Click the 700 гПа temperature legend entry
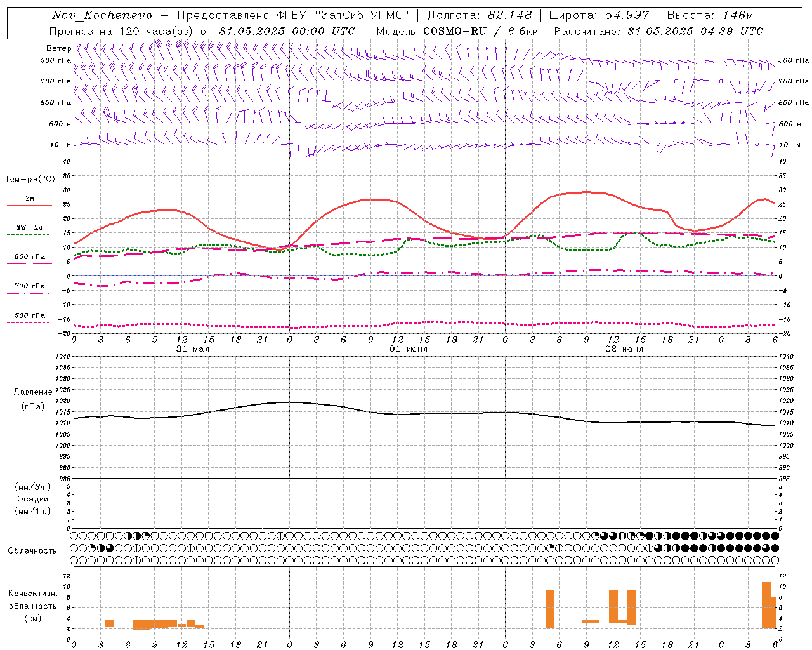Screen dimensions: 812x650 pos(30,286)
